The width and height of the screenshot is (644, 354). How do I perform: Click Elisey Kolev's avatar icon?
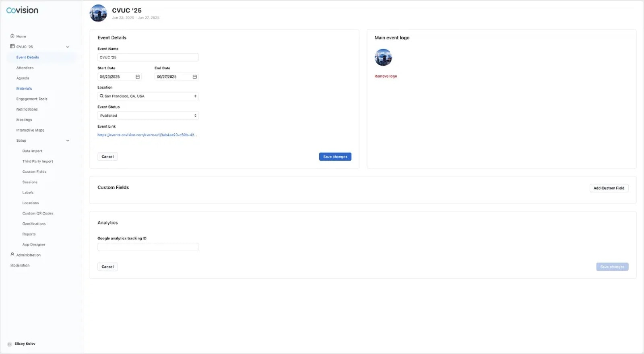(x=10, y=344)
